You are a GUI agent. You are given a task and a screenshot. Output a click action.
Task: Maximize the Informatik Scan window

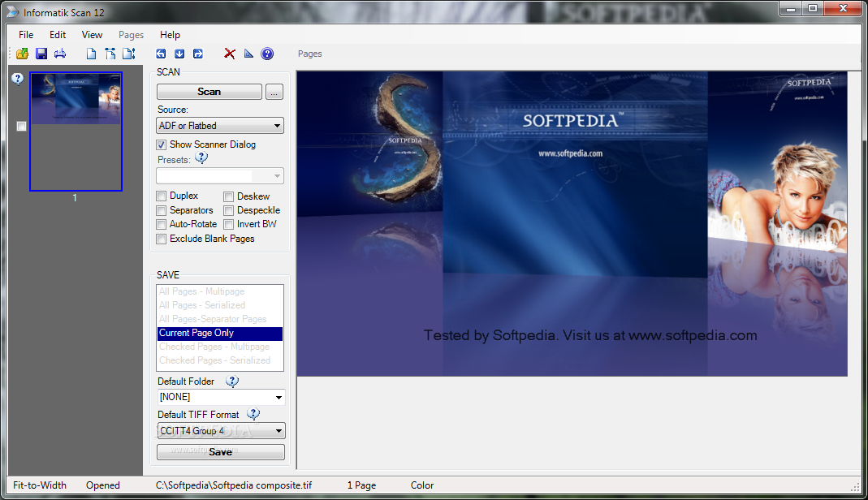click(x=813, y=8)
